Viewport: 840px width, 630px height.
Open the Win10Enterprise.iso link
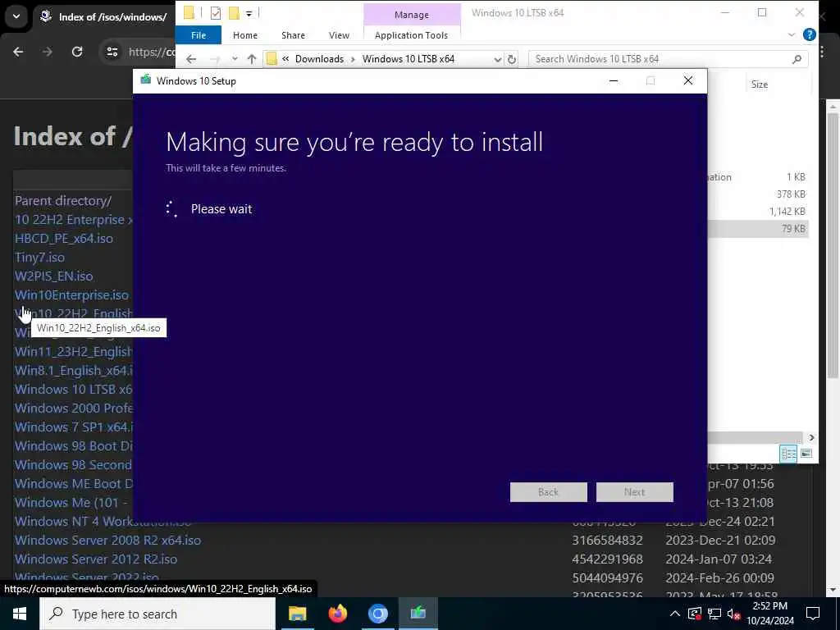click(71, 294)
